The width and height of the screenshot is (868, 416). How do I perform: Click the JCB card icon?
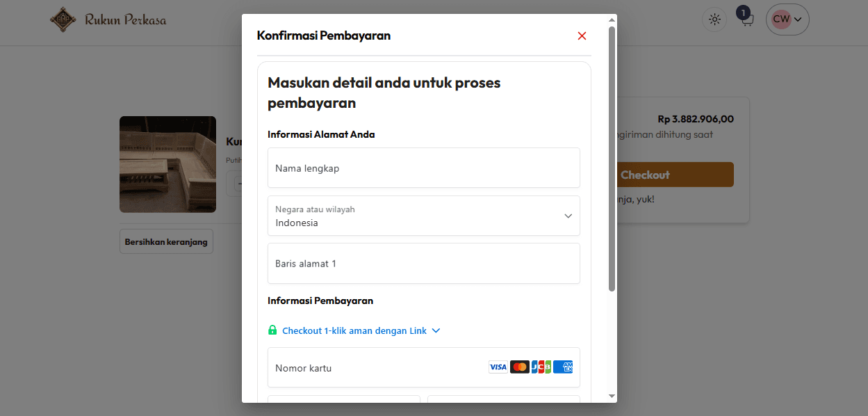pyautogui.click(x=541, y=367)
